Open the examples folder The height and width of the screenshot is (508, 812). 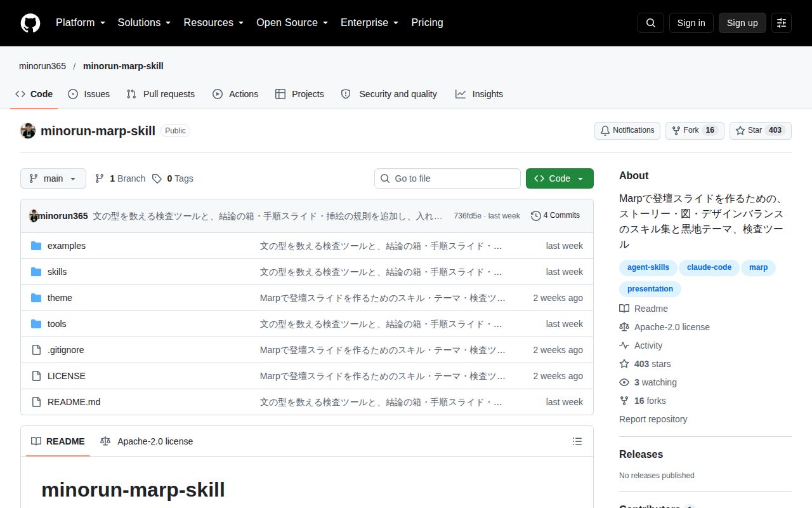pos(67,246)
